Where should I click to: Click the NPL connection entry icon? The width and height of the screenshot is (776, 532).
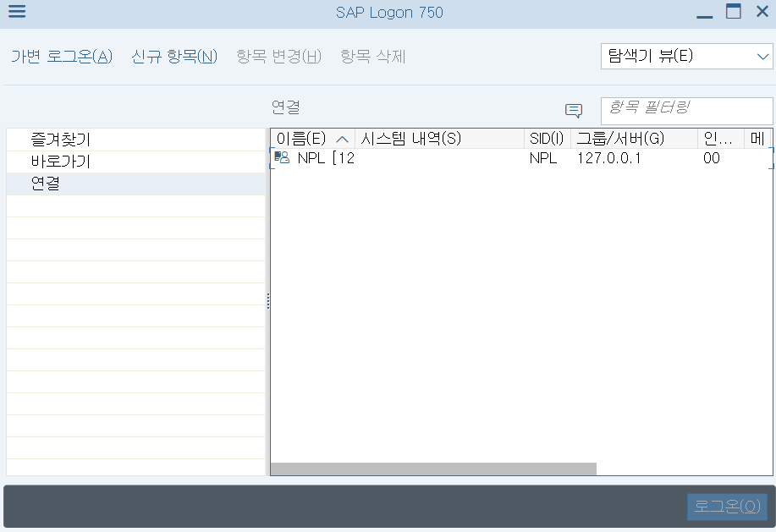282,157
